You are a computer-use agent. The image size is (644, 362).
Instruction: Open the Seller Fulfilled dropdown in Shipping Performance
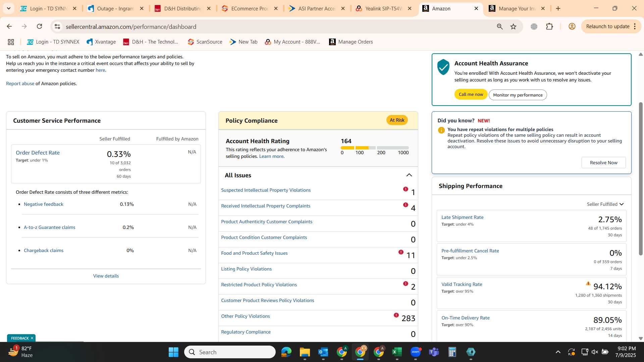[x=605, y=204]
